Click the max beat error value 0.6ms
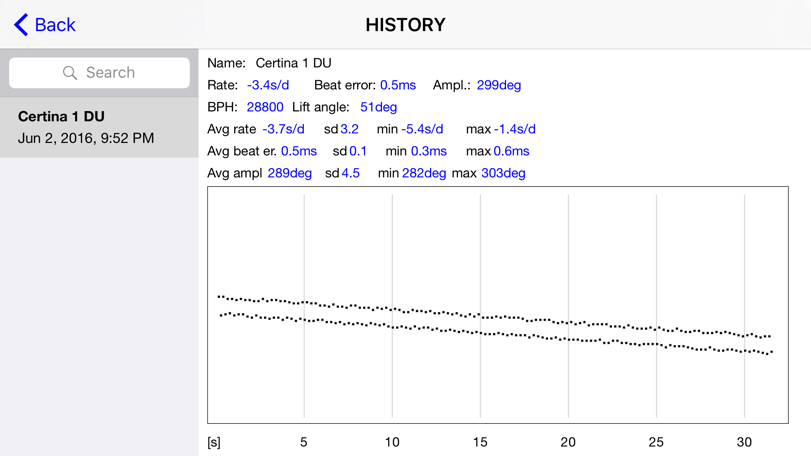This screenshot has height=456, width=811. click(511, 151)
